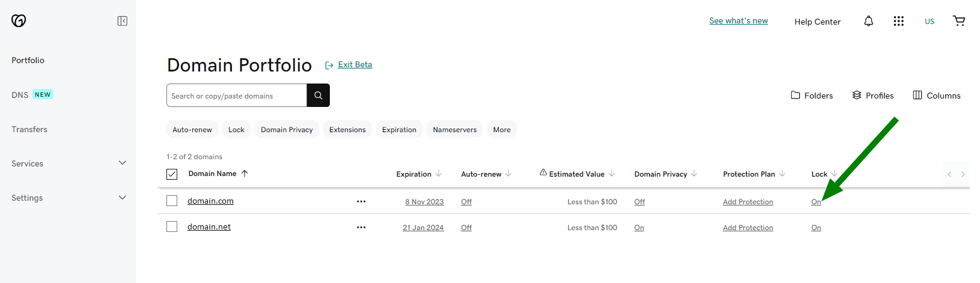Open three-dot menu for domain.com
Viewport: 980px width, 283px height.
point(361,202)
